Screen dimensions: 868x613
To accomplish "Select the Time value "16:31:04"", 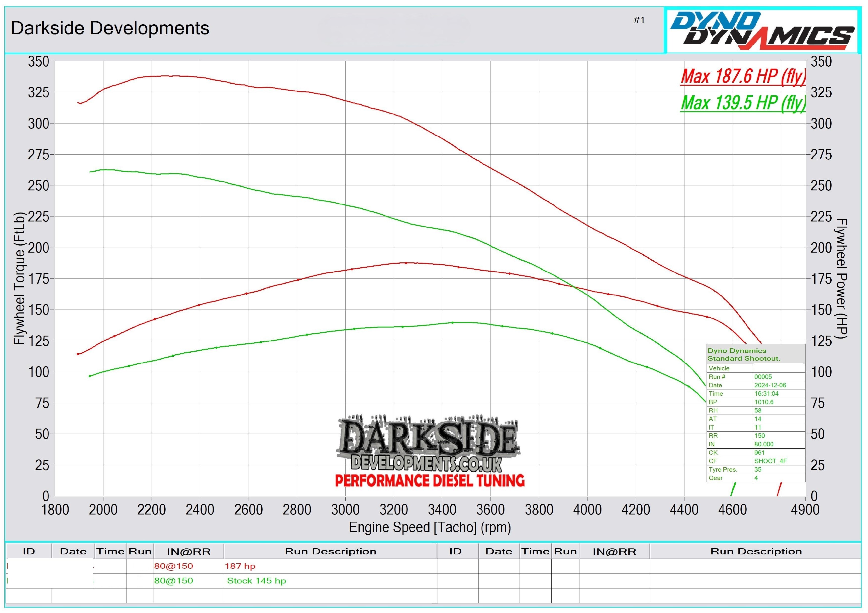I will tap(766, 394).
